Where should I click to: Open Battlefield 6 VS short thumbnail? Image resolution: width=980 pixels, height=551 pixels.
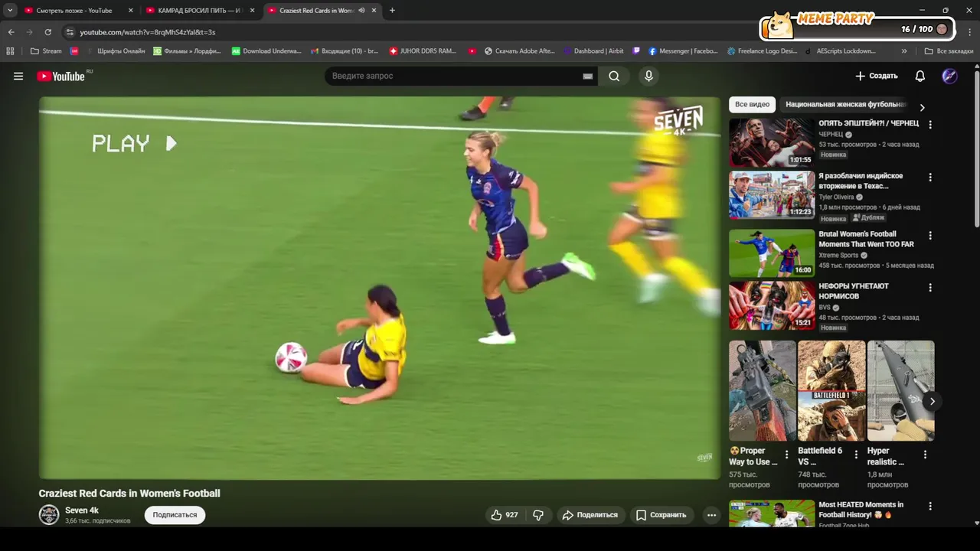(831, 391)
